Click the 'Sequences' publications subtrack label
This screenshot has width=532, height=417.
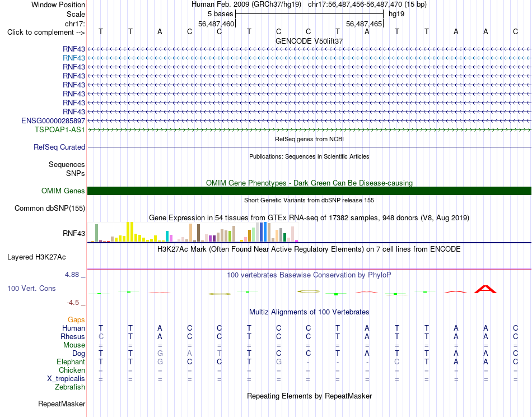tap(67, 165)
